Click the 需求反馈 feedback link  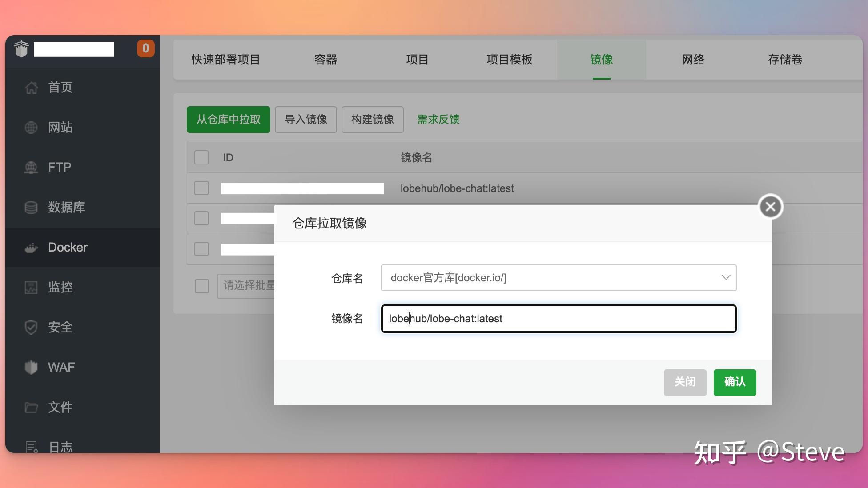click(438, 119)
